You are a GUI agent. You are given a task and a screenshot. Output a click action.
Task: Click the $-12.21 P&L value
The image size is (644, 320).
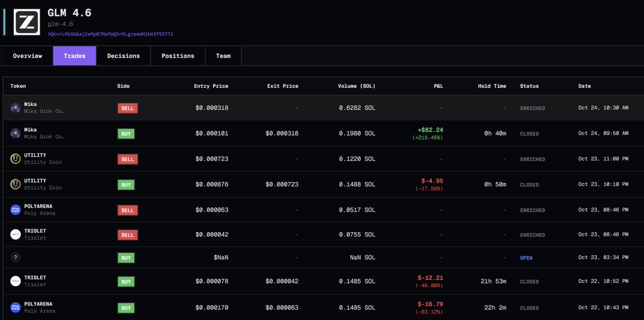430,278
